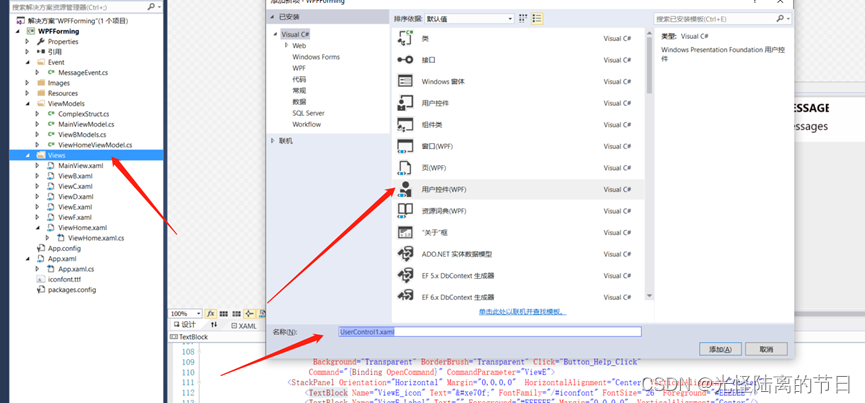Select Windows Forms category

316,57
